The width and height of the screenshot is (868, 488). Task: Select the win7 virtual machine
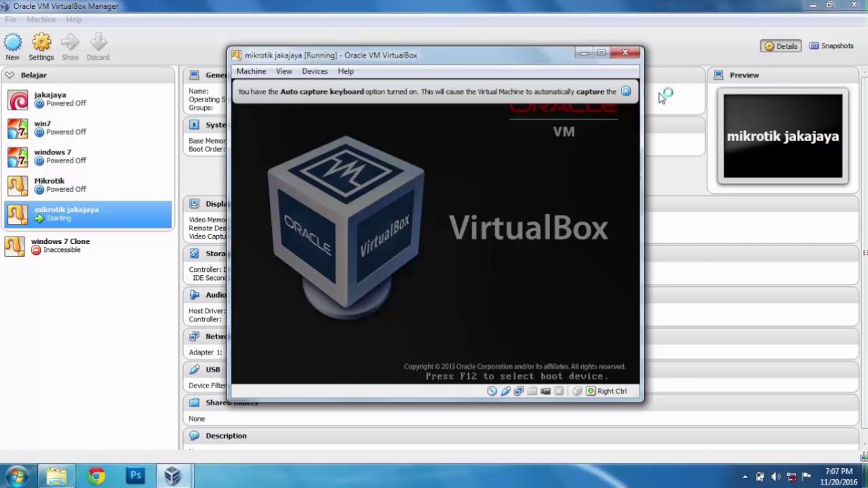[x=88, y=127]
